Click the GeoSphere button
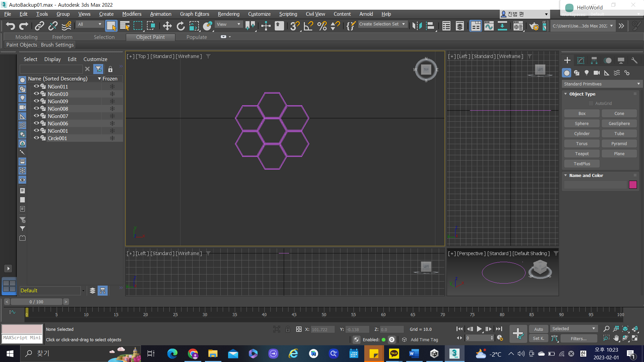 tap(619, 123)
